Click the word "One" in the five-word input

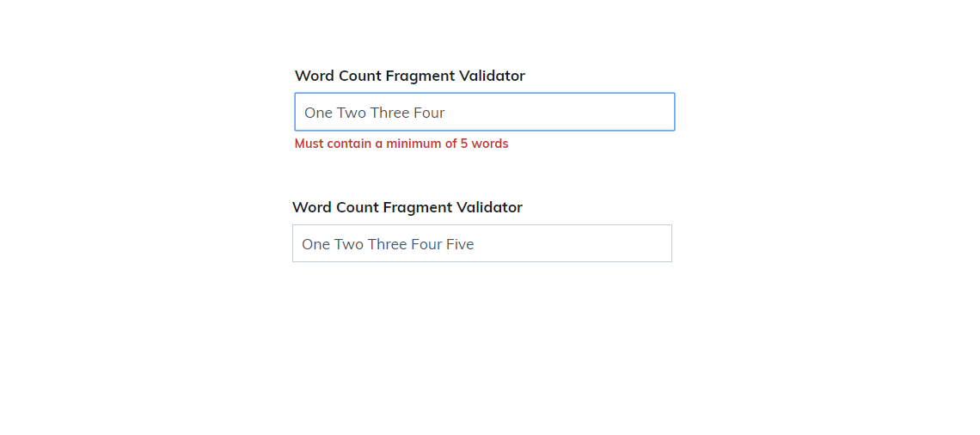click(315, 244)
